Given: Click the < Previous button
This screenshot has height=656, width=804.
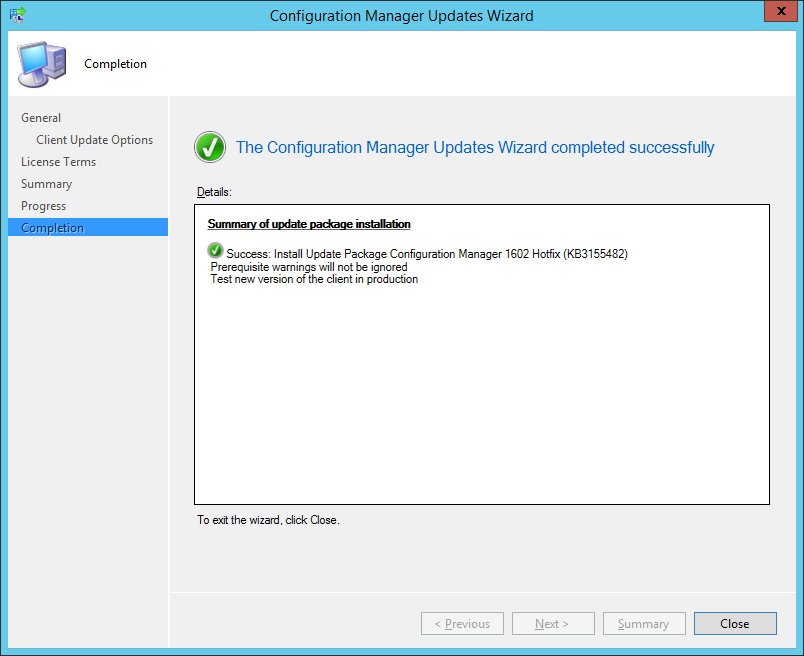Looking at the screenshot, I should coord(462,623).
